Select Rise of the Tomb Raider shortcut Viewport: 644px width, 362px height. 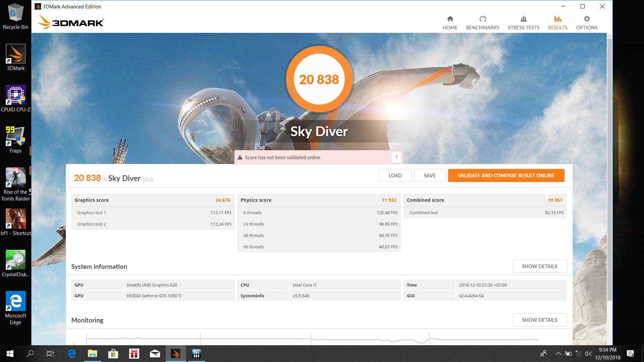click(x=15, y=184)
